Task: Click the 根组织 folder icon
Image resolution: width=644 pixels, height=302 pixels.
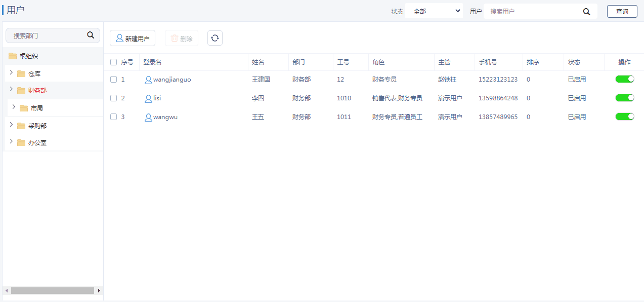Action: (13, 56)
